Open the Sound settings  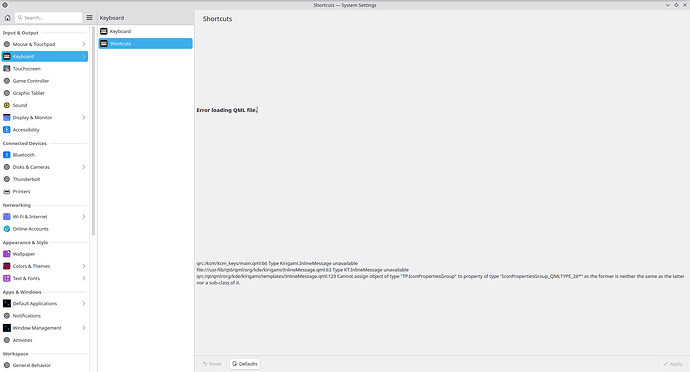(x=44, y=105)
